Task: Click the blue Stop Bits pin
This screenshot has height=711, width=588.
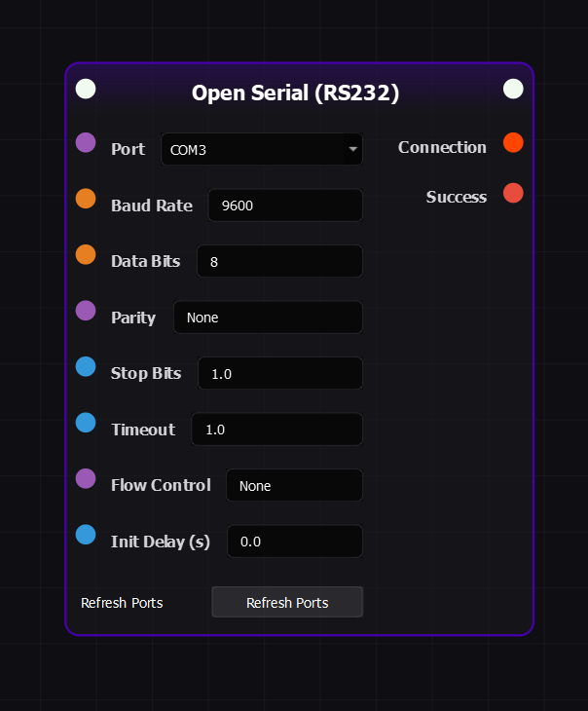Action: (86, 367)
